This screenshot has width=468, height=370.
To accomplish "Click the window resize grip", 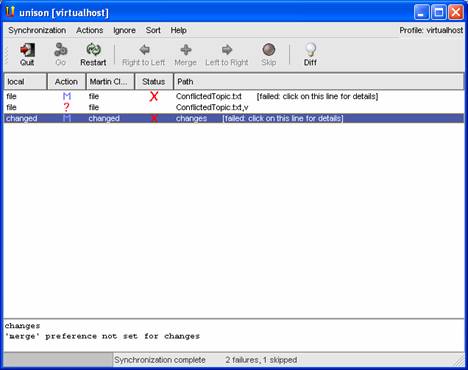I will click(x=459, y=361).
